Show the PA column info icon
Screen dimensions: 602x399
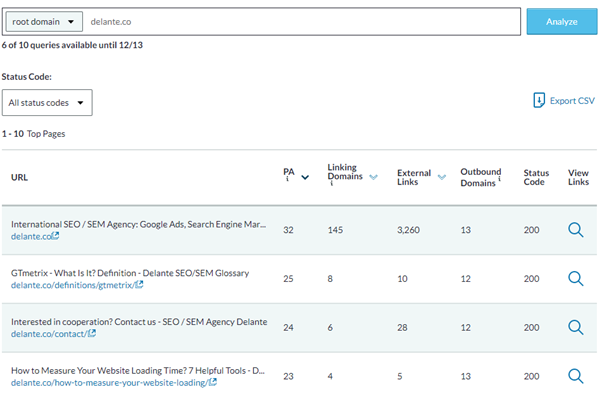tap(287, 179)
